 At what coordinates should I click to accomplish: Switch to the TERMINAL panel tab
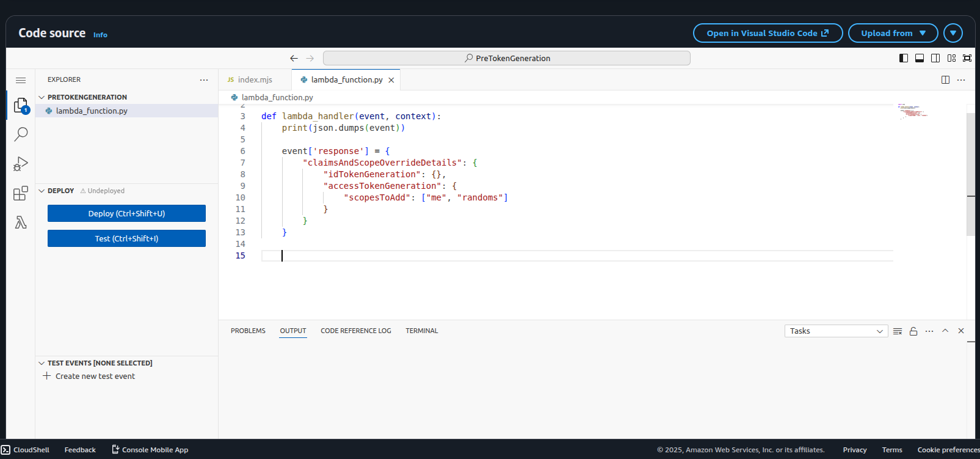click(x=421, y=331)
